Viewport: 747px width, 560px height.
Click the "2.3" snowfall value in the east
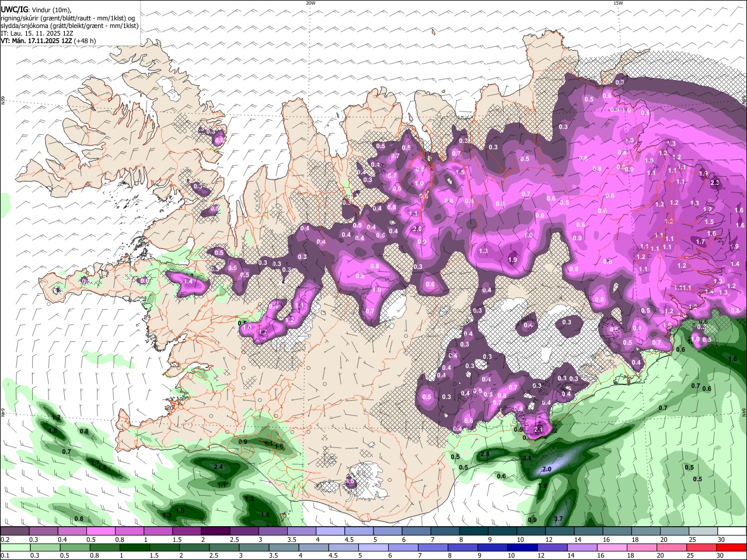coord(715,183)
